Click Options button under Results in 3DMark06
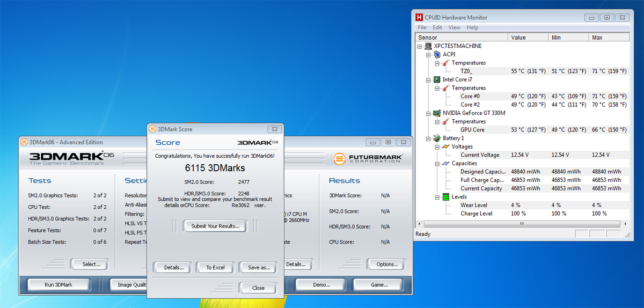The height and width of the screenshot is (308, 644). coord(386,264)
